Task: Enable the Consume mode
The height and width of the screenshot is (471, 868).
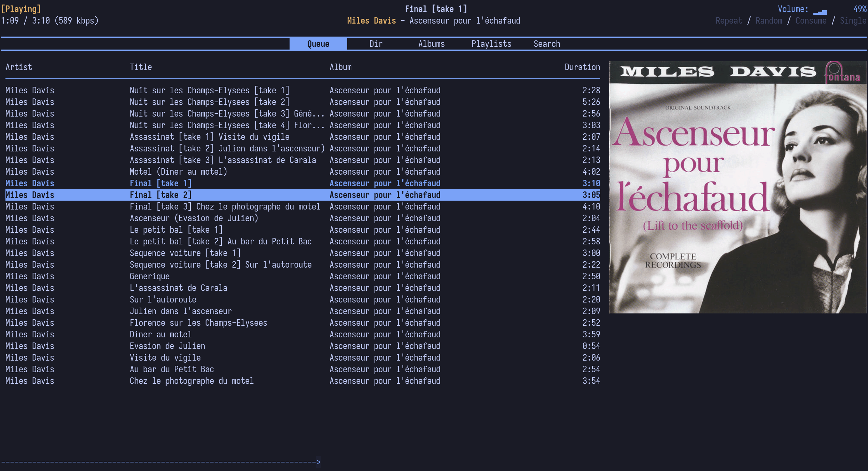Action: (811, 21)
